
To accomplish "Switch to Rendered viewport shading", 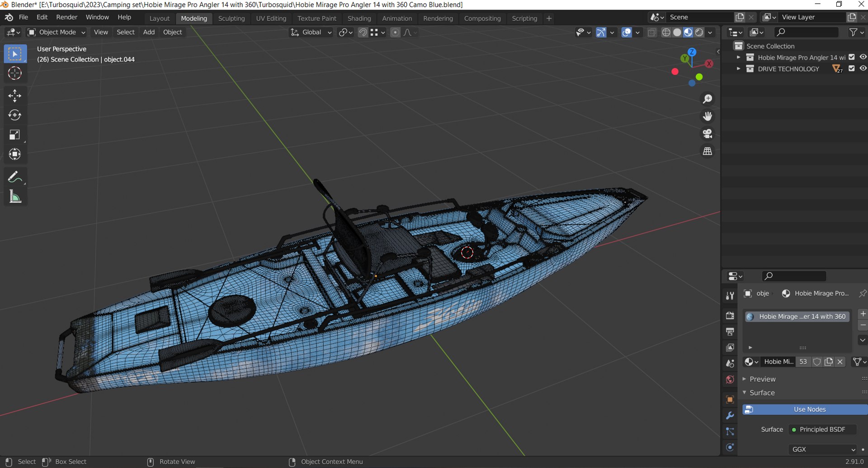I will 699,33.
